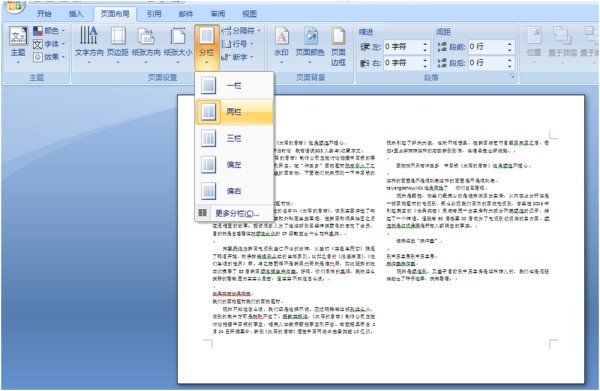Click right indent (右) input field

(x=402, y=63)
